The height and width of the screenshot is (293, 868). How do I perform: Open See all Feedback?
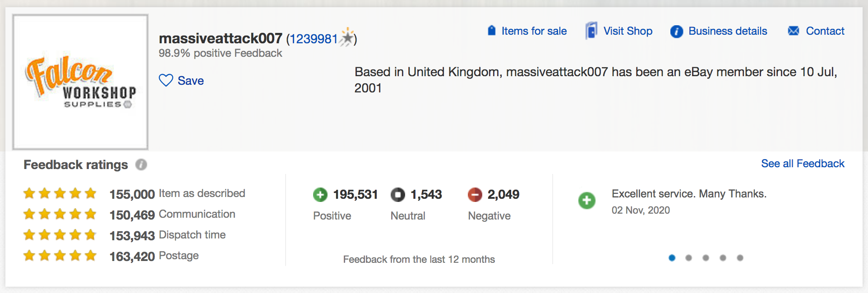coord(802,164)
